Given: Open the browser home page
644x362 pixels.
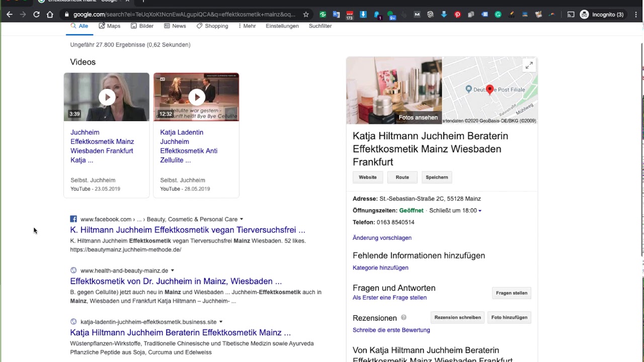Looking at the screenshot, I should [50, 15].
